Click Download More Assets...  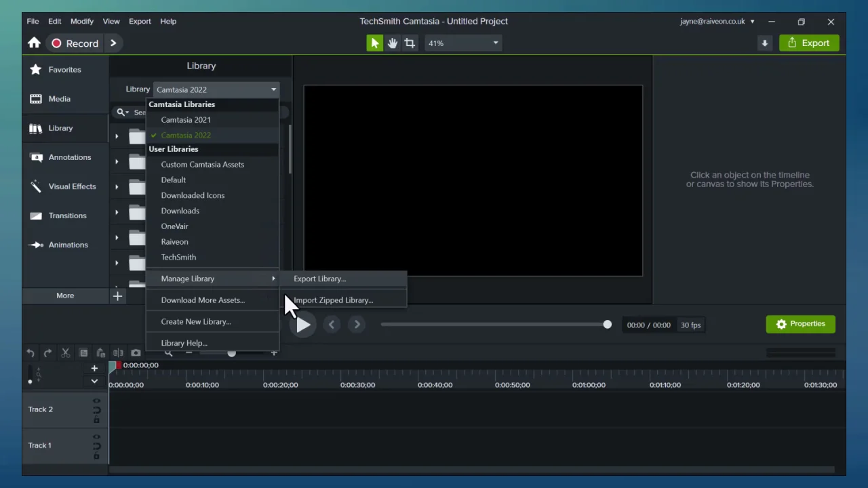(212, 300)
